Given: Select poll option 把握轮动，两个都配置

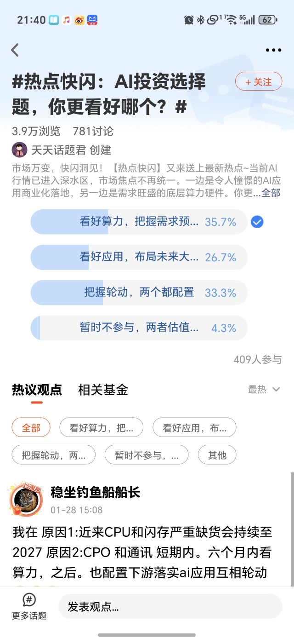Looking at the screenshot, I should [139, 293].
